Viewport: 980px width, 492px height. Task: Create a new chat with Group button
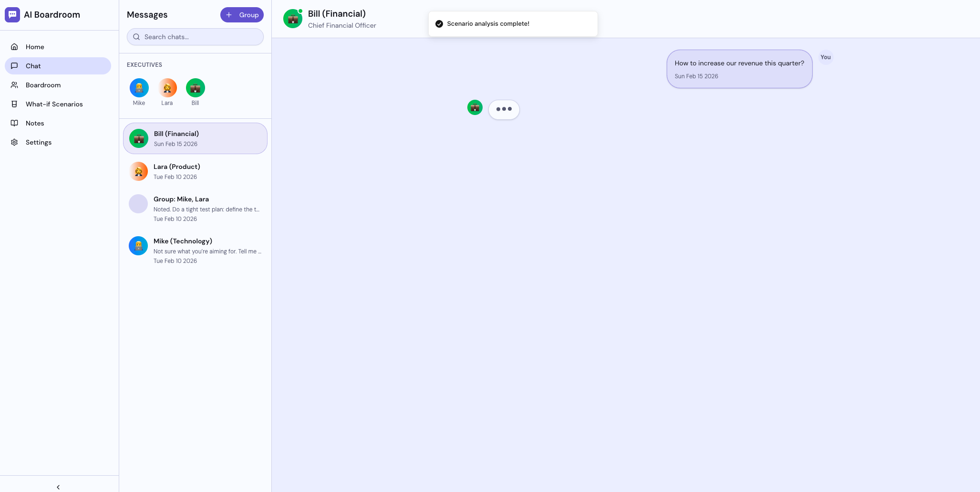click(x=242, y=15)
